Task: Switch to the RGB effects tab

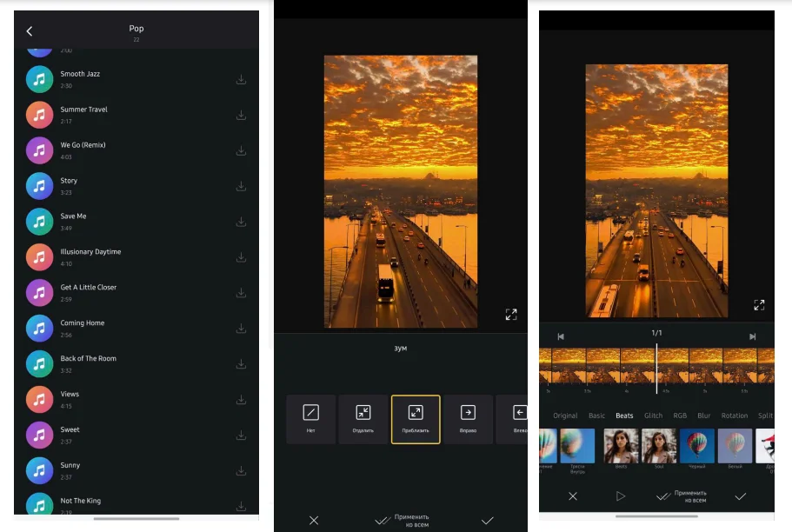Action: 680,416
